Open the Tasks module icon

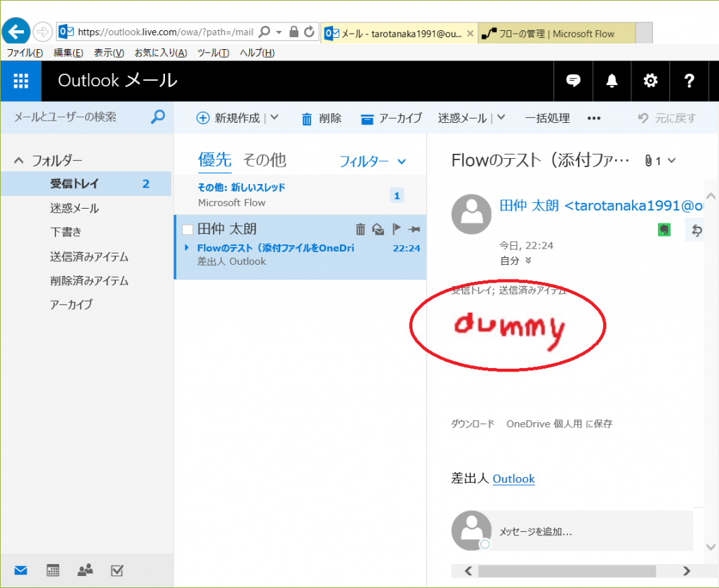point(117,570)
